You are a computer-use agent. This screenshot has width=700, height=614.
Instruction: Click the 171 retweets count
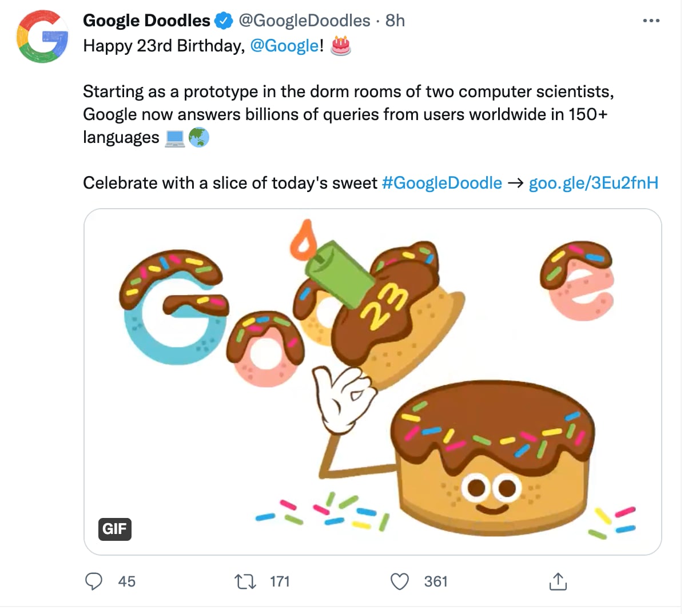(280, 582)
